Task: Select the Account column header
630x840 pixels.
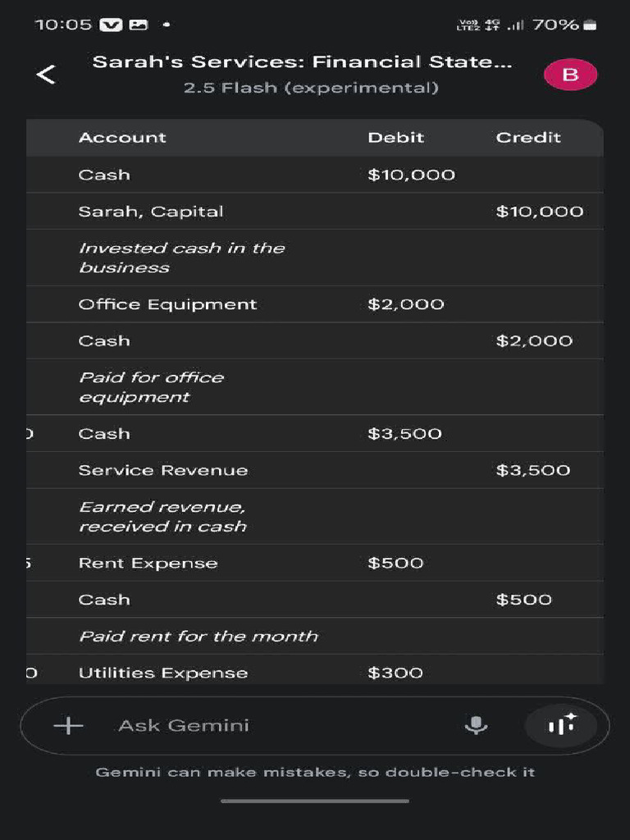Action: pos(122,138)
